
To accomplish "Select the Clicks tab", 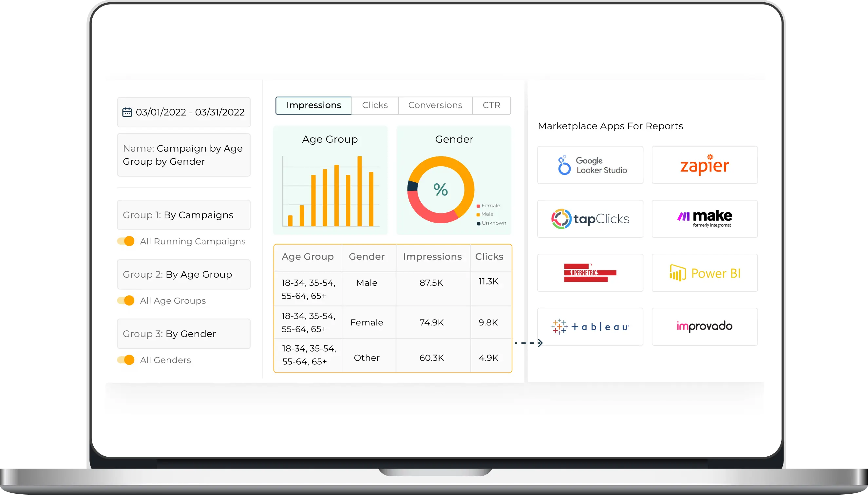I will coord(374,105).
